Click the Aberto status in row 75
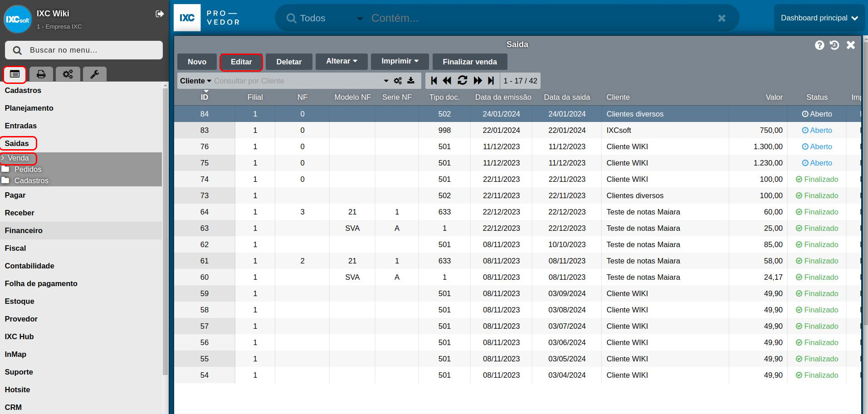This screenshot has height=414, width=868. click(817, 163)
